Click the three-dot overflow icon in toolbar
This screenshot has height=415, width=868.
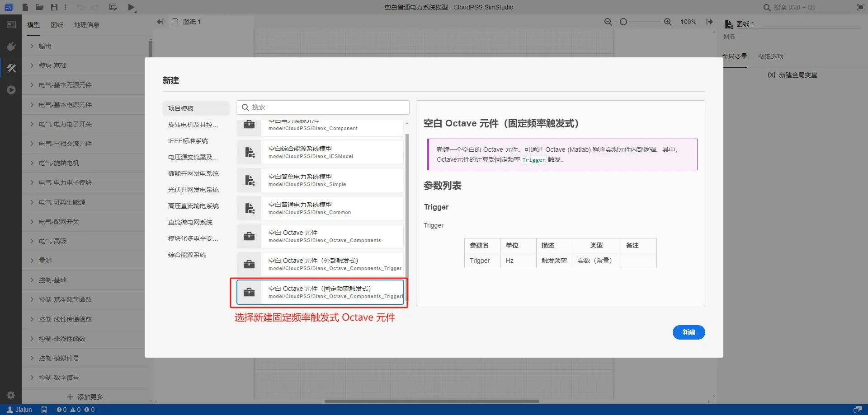pos(65,7)
